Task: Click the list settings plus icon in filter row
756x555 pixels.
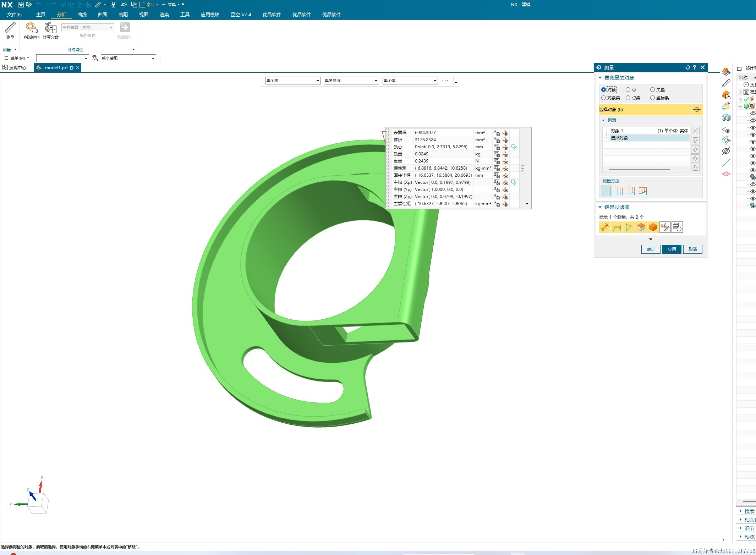Action: click(677, 227)
